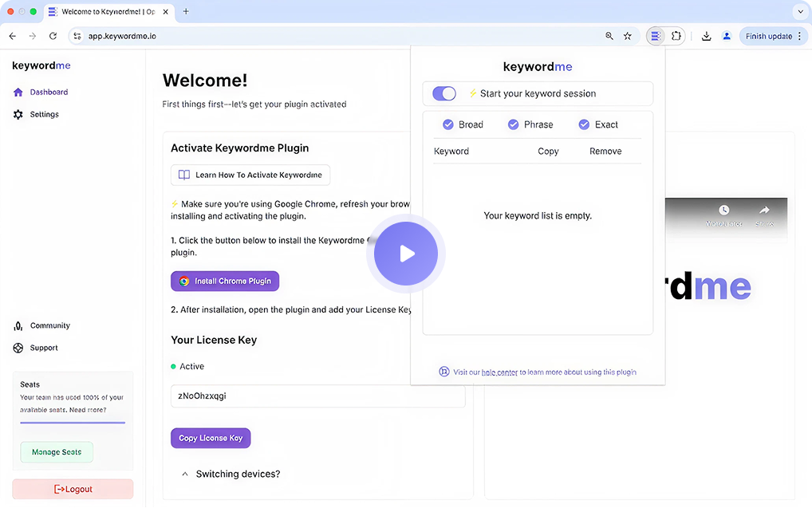Click the Copy License Key button
812x508 pixels.
pos(211,438)
